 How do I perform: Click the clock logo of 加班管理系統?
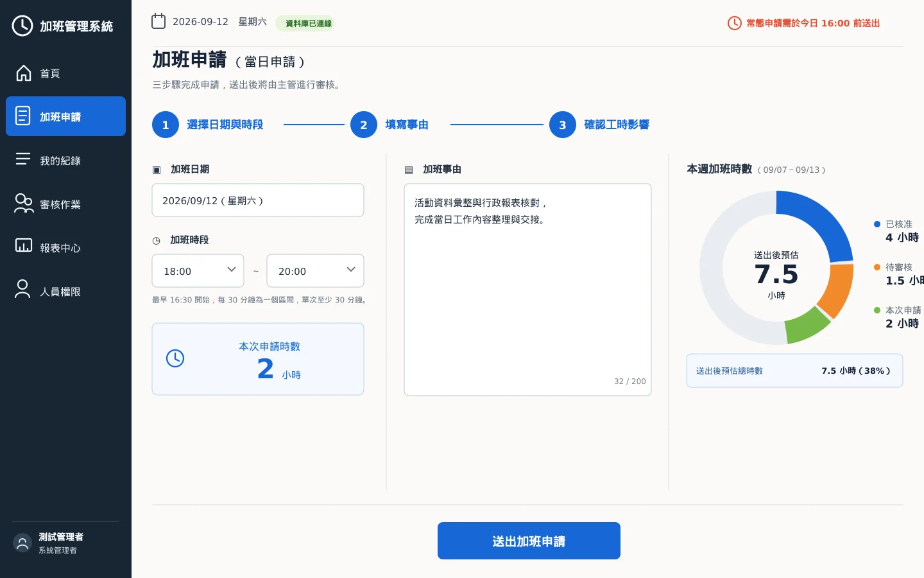point(22,26)
